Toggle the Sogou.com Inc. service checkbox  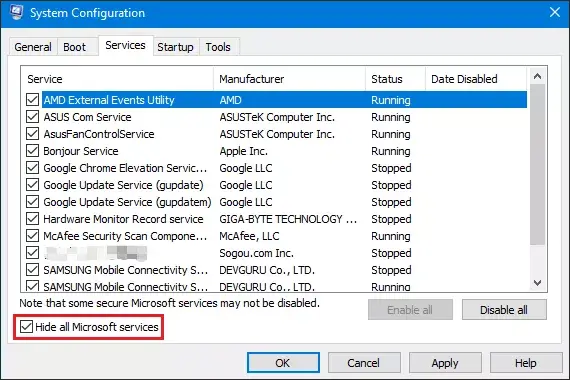pyautogui.click(x=32, y=252)
